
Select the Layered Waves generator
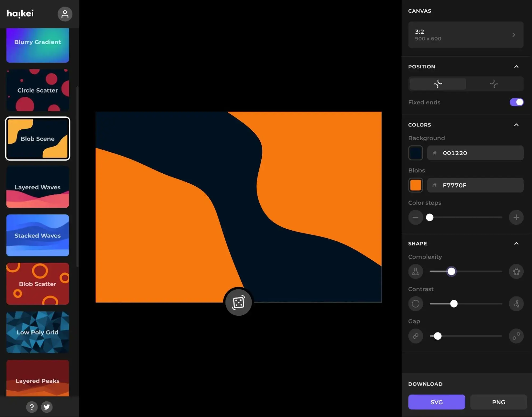pos(38,187)
